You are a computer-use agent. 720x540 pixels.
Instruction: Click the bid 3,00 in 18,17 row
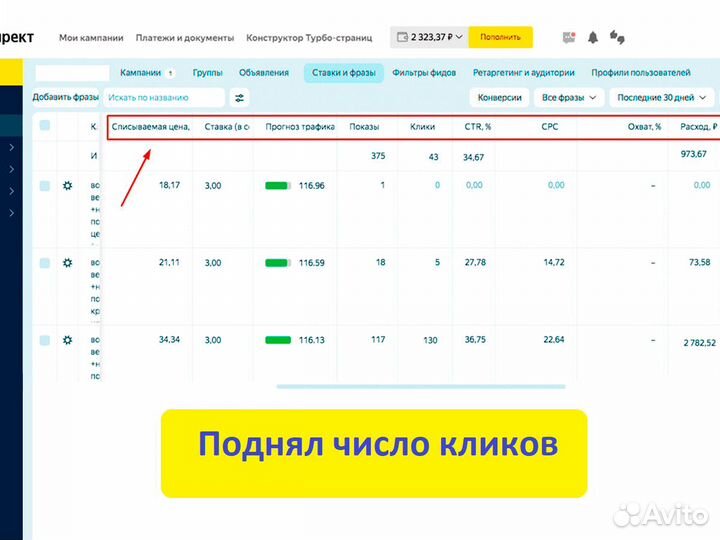pyautogui.click(x=213, y=186)
